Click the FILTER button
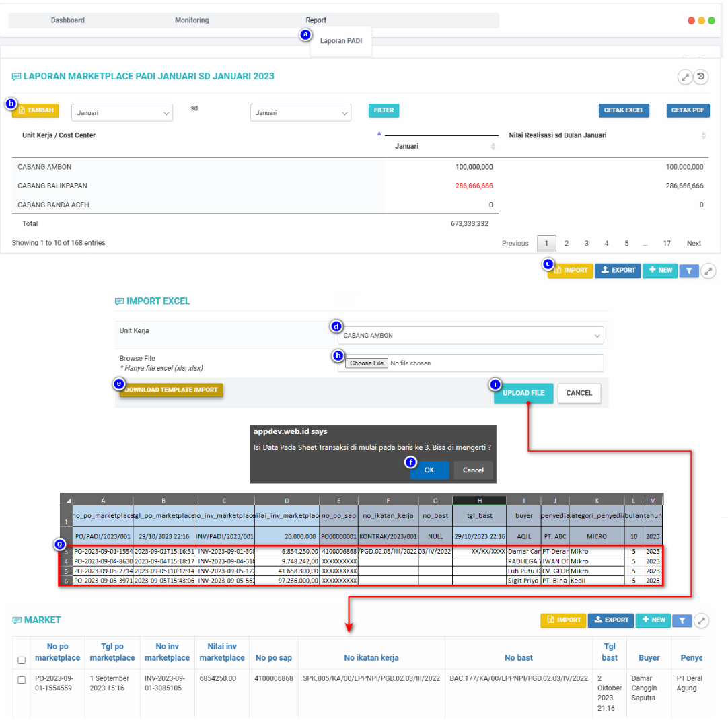Image resolution: width=728 pixels, height=720 pixels. [x=384, y=110]
